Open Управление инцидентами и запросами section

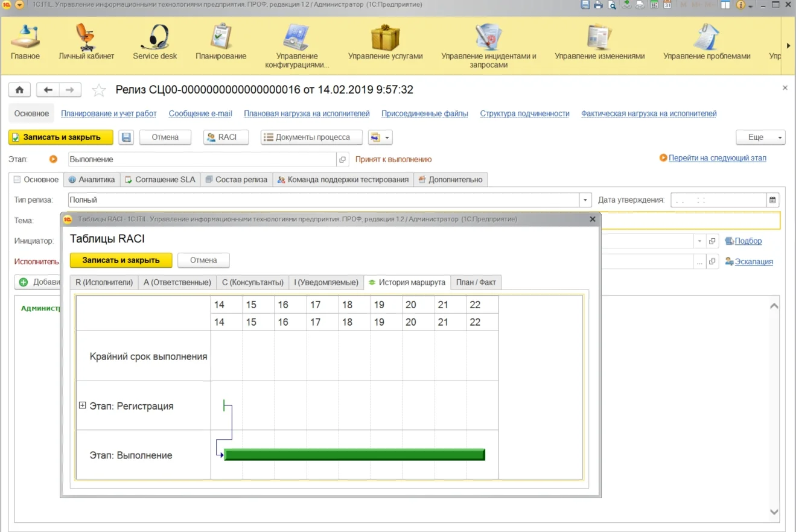488,46
